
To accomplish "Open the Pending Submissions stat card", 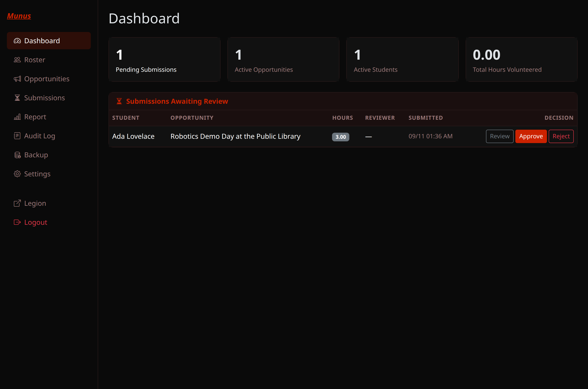I will tap(164, 60).
